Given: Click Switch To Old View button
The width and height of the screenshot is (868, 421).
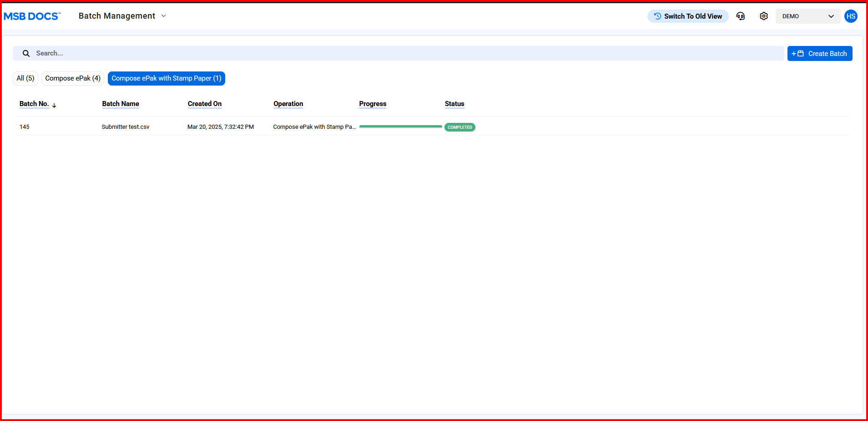Looking at the screenshot, I should 687,16.
